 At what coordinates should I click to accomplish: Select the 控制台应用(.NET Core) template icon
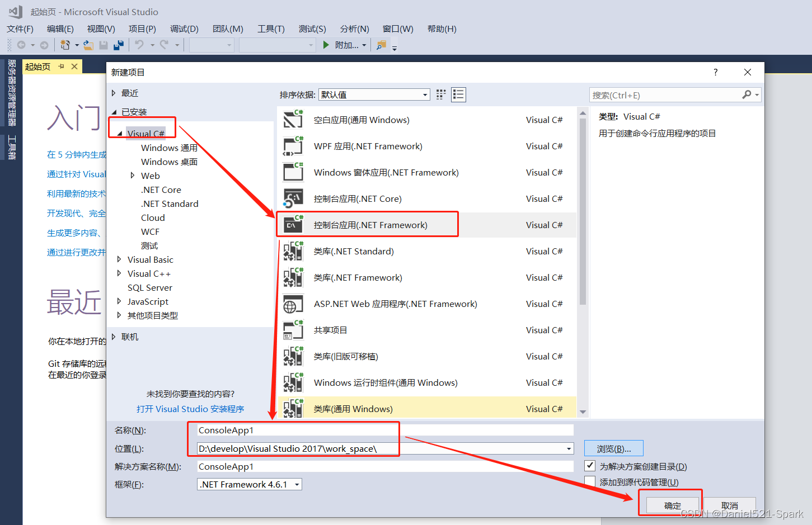(x=293, y=198)
